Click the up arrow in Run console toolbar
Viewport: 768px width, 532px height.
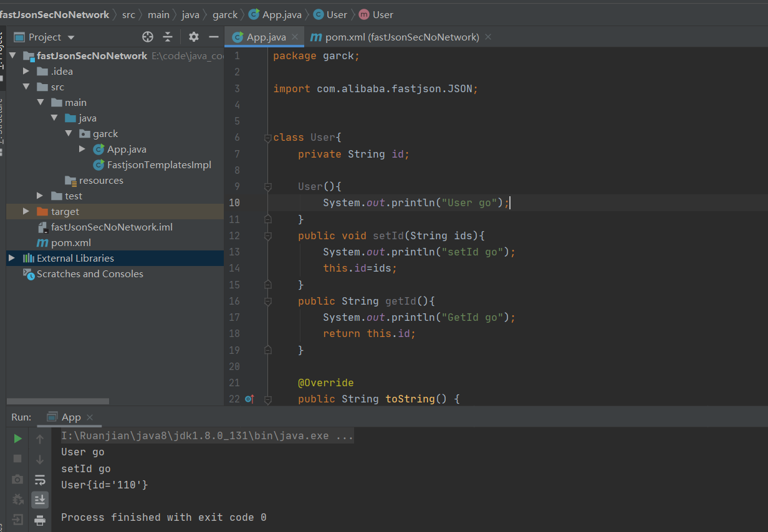coord(40,439)
